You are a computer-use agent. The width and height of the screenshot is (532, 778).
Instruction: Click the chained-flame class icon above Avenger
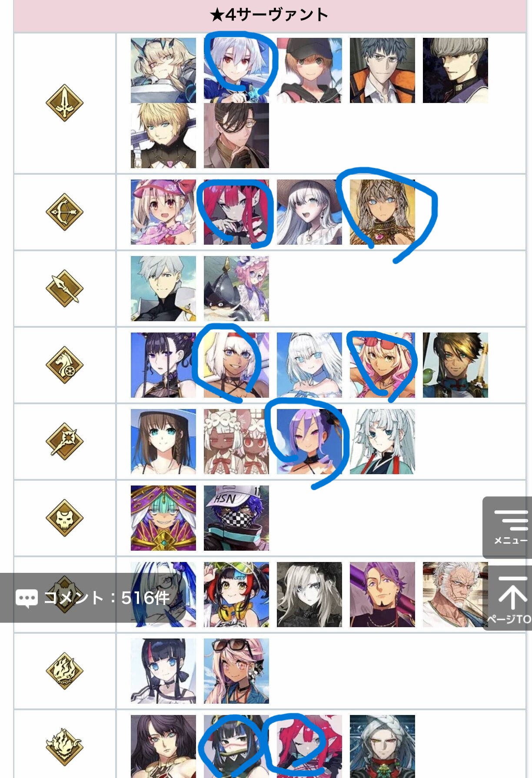pyautogui.click(x=64, y=671)
